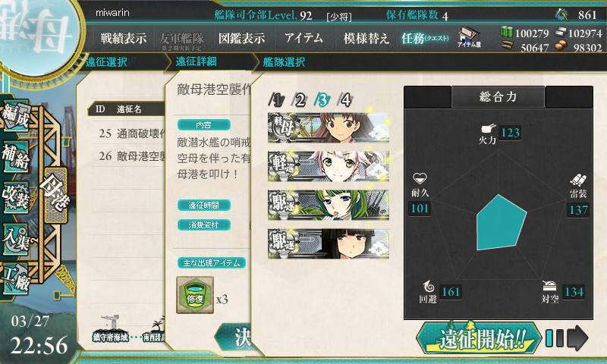
Task: Open the 任務(クエスト) quest menu
Action: (425, 38)
